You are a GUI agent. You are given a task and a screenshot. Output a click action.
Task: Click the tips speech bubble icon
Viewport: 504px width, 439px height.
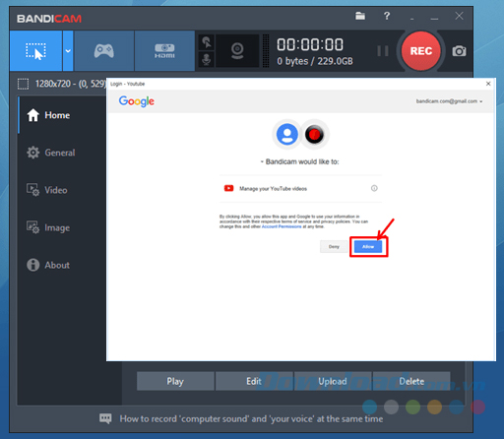point(105,418)
